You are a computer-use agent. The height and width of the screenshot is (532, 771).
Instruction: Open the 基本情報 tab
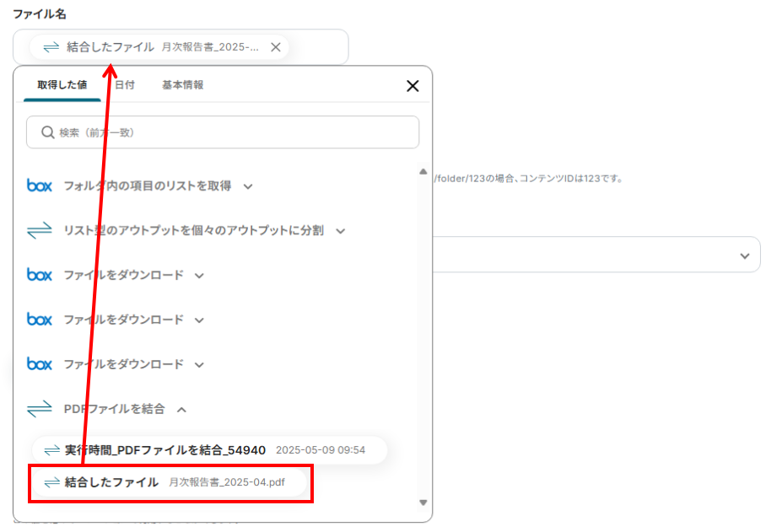183,85
